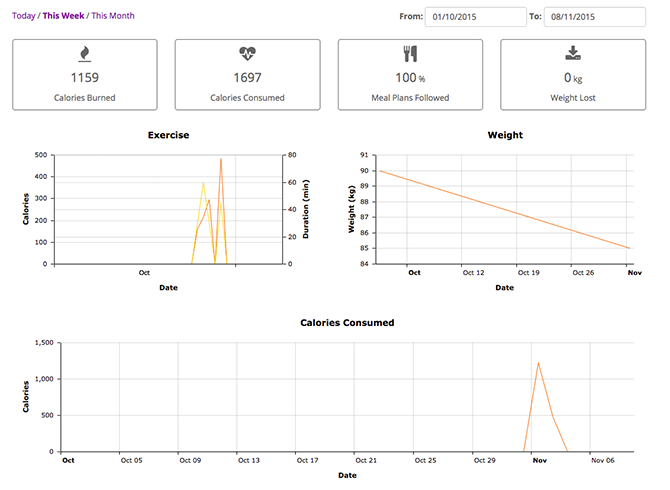The width and height of the screenshot is (670, 490).
Task: Click the Nov 06 axis label
Action: coord(602,460)
